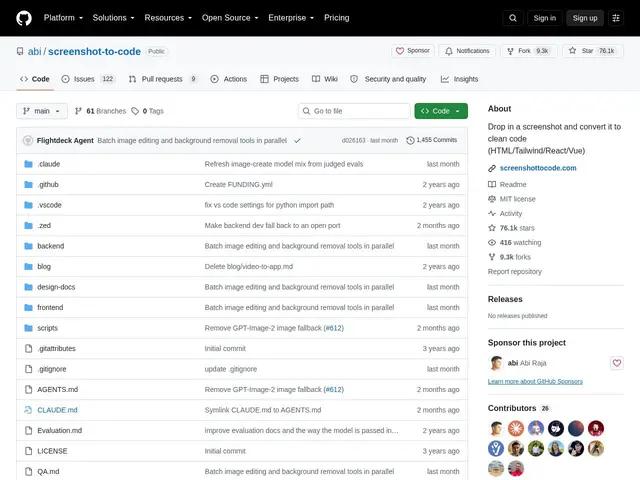Expand the Enterprise menu
Screen dimensions: 640x480
coord(291,18)
